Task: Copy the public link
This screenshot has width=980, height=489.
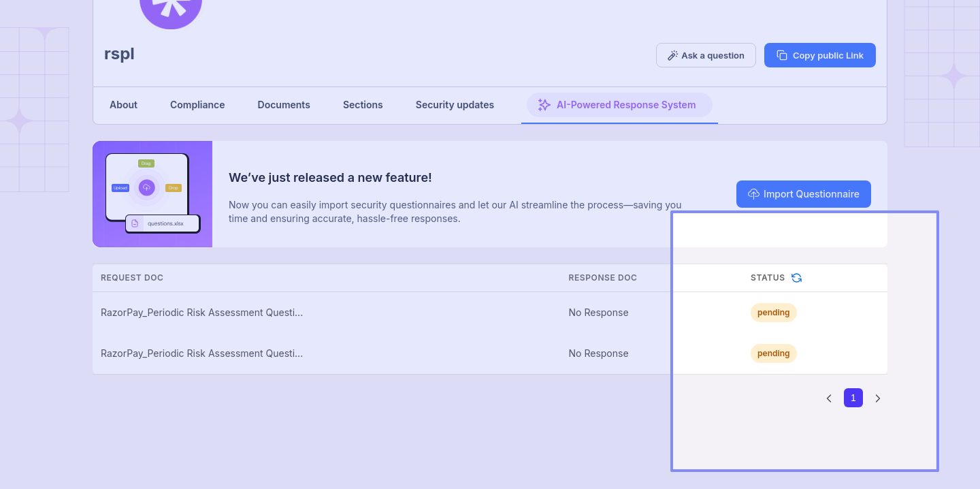Action: 819,55
